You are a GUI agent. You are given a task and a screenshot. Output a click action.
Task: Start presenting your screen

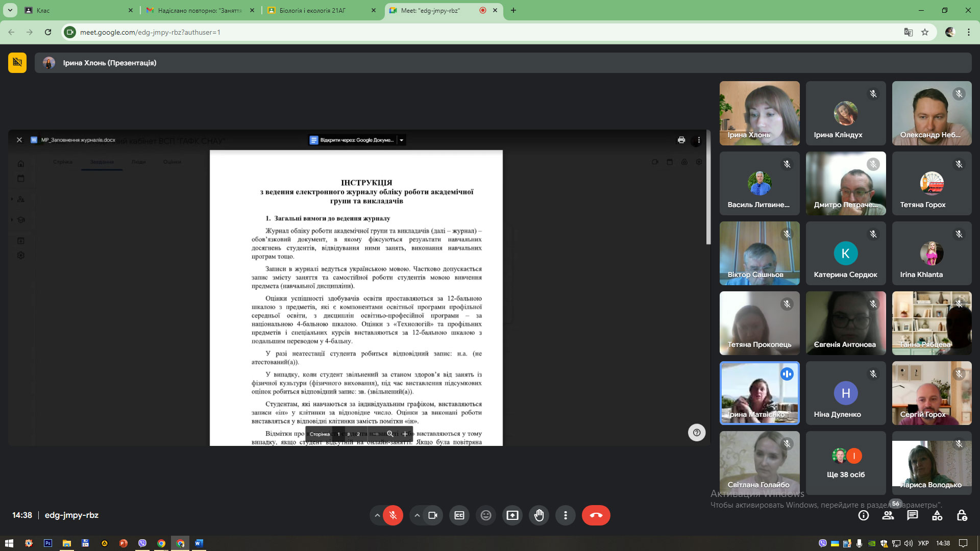[x=512, y=515]
